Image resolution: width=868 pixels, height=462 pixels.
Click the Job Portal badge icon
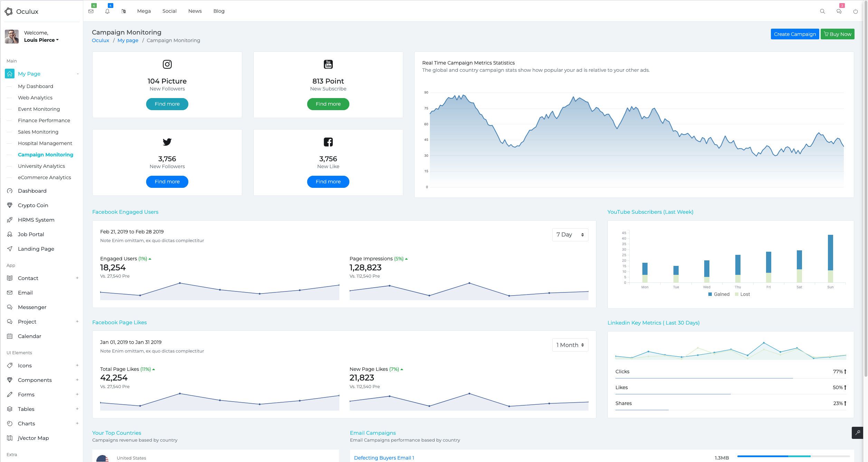tap(10, 234)
